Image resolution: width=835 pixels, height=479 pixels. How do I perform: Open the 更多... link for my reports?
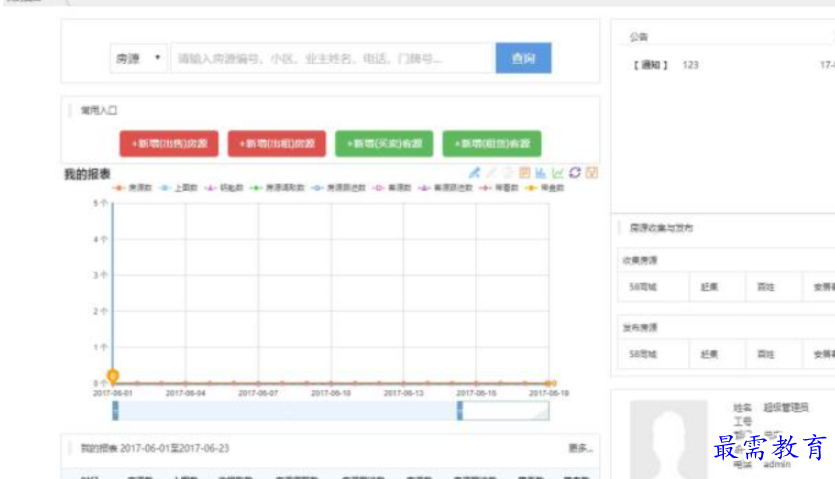[x=580, y=448]
